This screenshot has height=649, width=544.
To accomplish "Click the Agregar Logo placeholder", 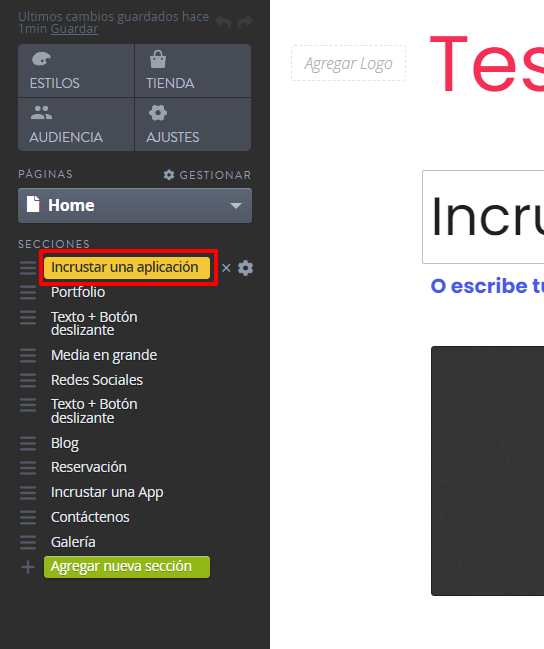I will [x=348, y=63].
